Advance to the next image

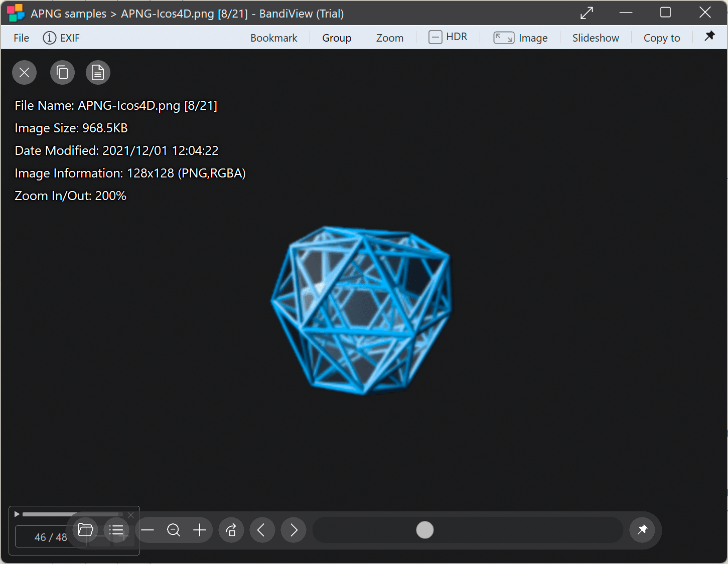(294, 530)
